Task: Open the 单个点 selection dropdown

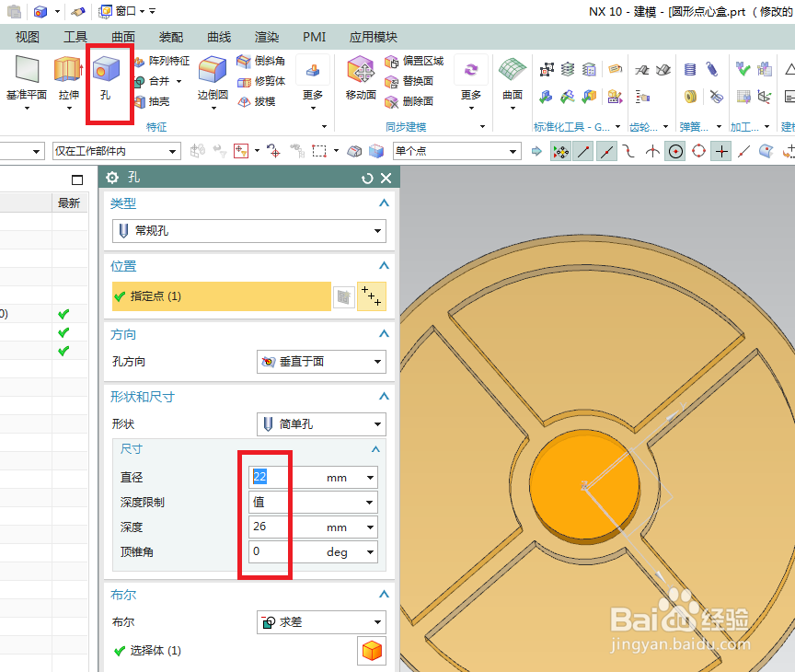Action: point(456,151)
